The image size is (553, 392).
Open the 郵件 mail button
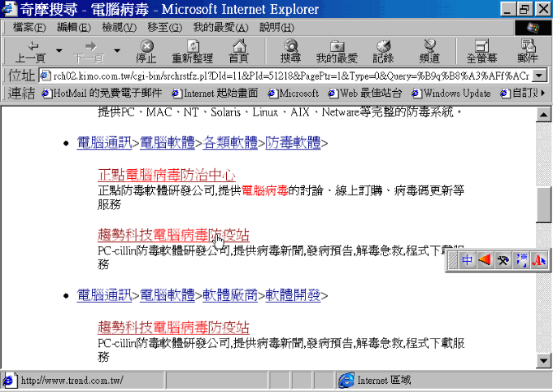(528, 51)
